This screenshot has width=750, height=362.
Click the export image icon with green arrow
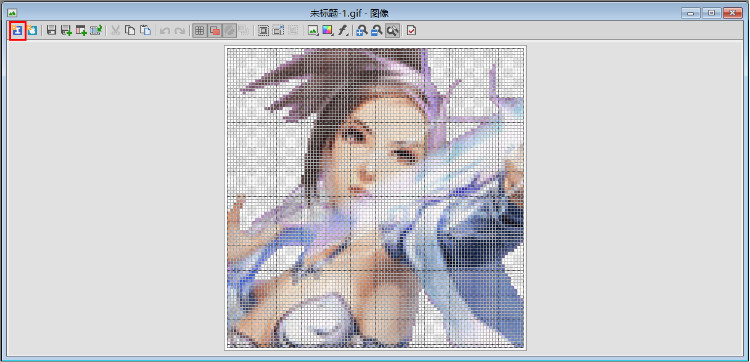[x=96, y=31]
